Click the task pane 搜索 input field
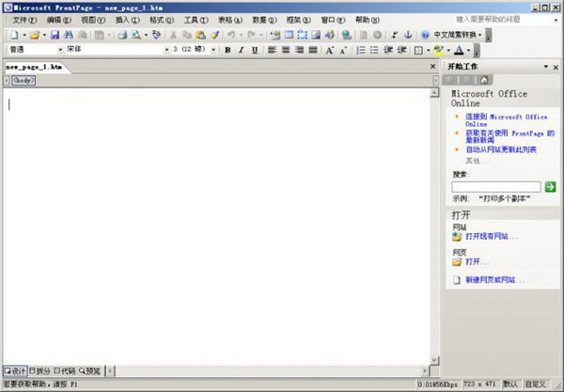This screenshot has width=564, height=392. click(496, 187)
